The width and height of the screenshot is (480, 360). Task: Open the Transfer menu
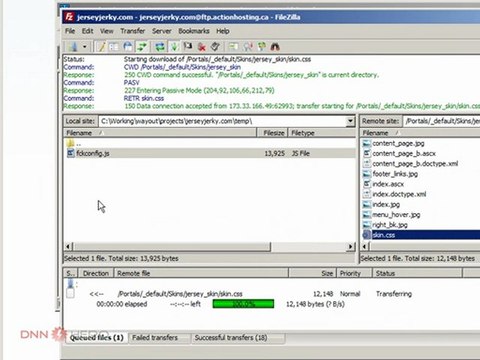click(x=133, y=31)
